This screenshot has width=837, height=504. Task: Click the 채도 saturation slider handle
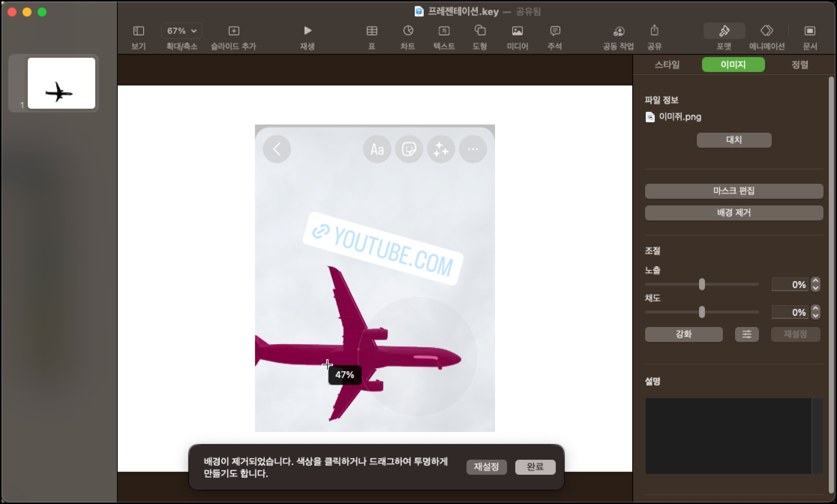point(702,312)
